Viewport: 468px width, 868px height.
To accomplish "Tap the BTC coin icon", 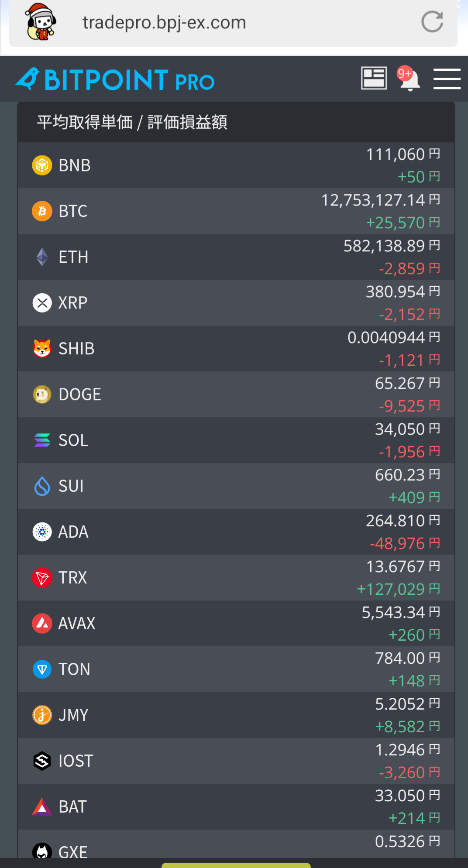I will coord(42,211).
